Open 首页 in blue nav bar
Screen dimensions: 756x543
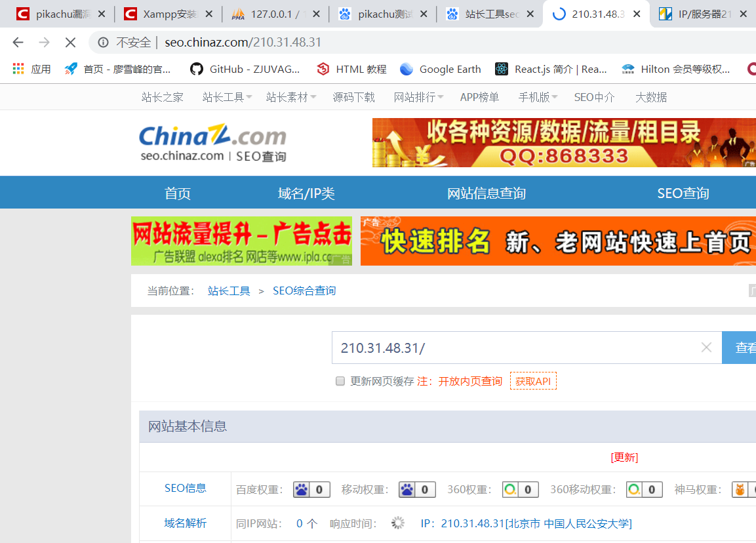coord(178,193)
